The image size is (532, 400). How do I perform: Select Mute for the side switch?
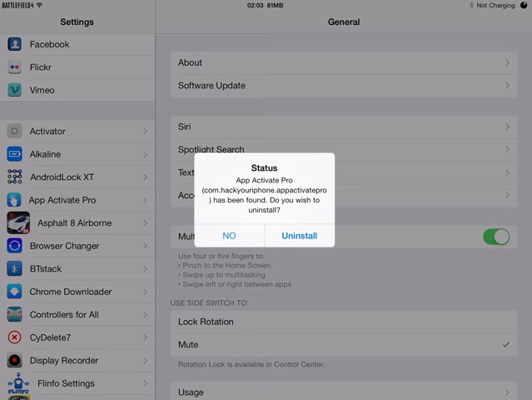[x=344, y=345]
